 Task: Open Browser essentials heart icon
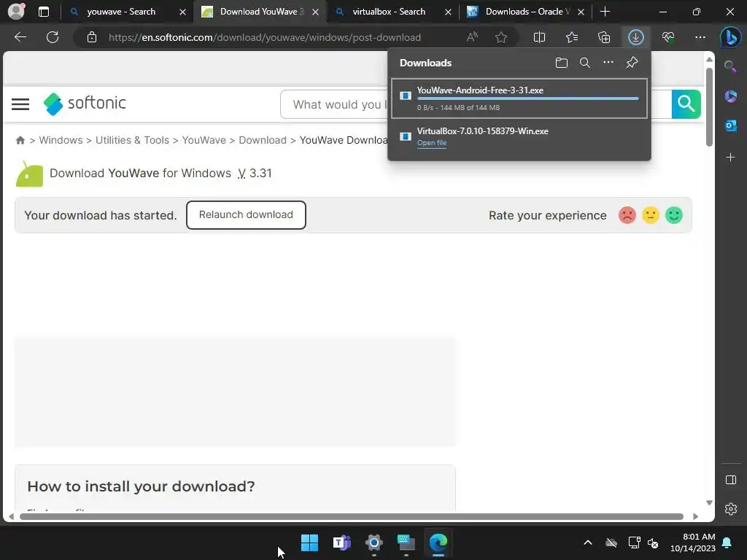click(668, 37)
